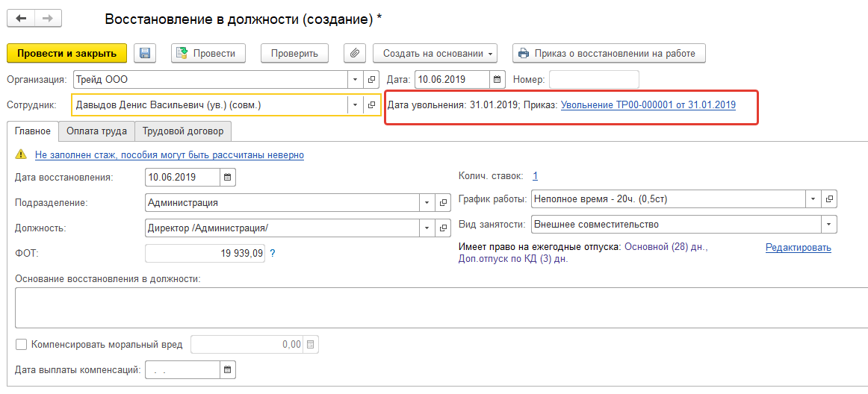The width and height of the screenshot is (868, 394).
Task: Open the Трудовой договор tab
Action: [182, 131]
